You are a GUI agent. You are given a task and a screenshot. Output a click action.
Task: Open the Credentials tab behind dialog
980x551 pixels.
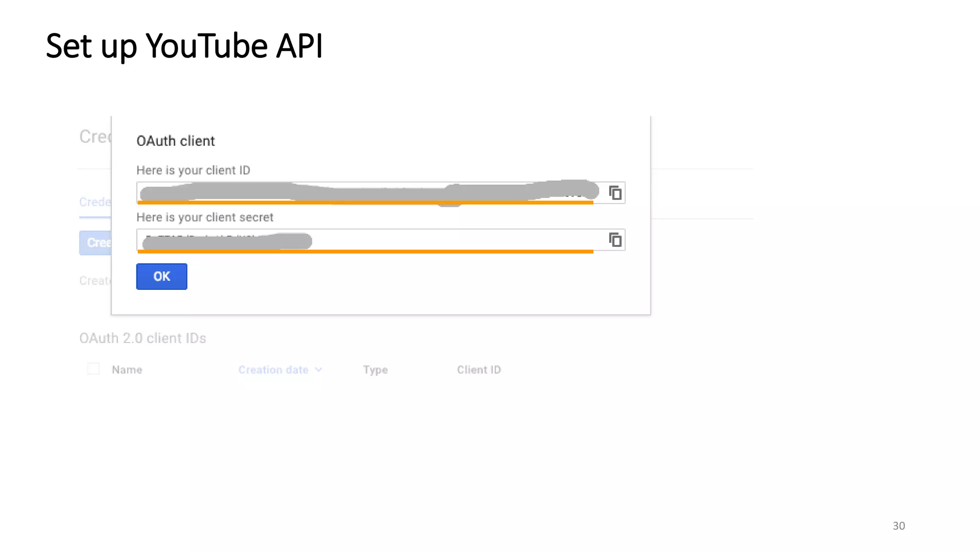[x=95, y=202]
